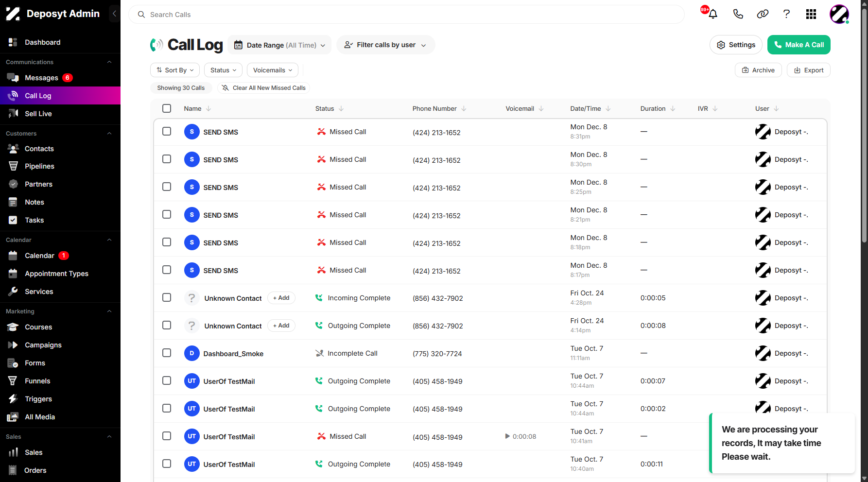Check the Dashboard_Smoke row checkbox
868x482 pixels.
[167, 353]
